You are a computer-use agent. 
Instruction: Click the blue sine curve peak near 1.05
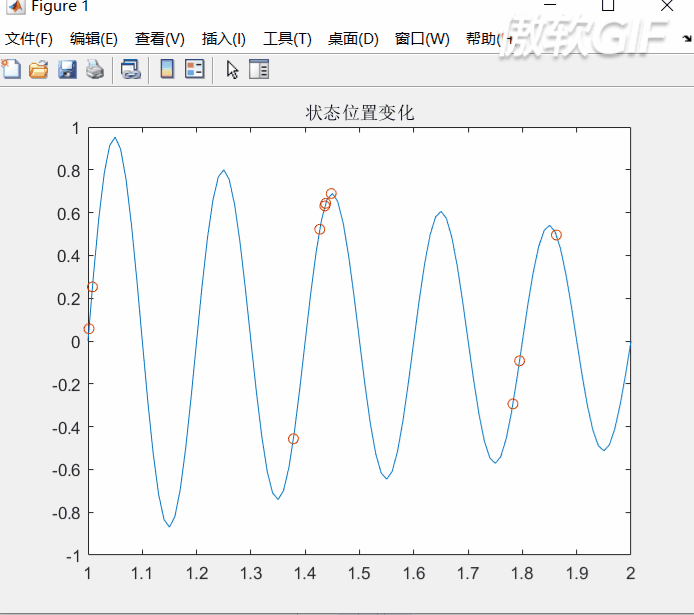click(115, 138)
